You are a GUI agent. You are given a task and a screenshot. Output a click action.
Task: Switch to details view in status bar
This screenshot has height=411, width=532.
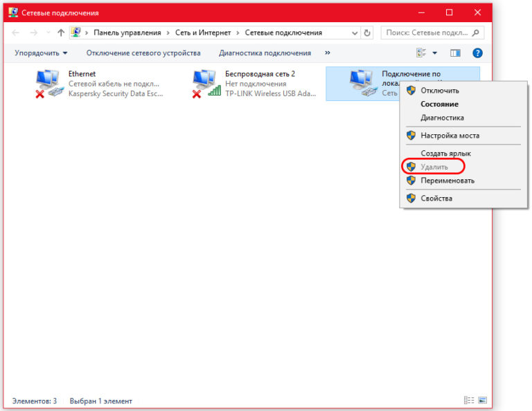coord(469,401)
